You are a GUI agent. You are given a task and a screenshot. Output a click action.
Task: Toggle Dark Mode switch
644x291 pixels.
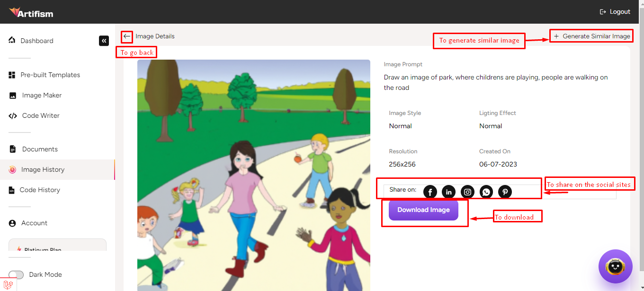coord(16,275)
